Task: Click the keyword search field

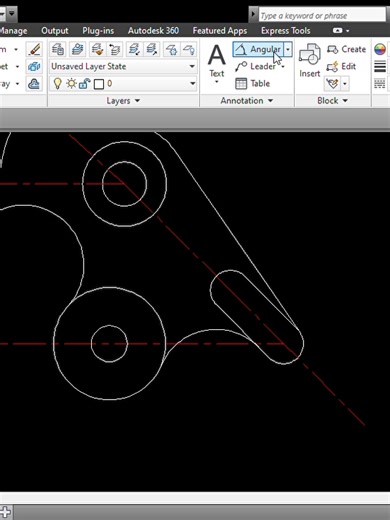Action: 322,15
